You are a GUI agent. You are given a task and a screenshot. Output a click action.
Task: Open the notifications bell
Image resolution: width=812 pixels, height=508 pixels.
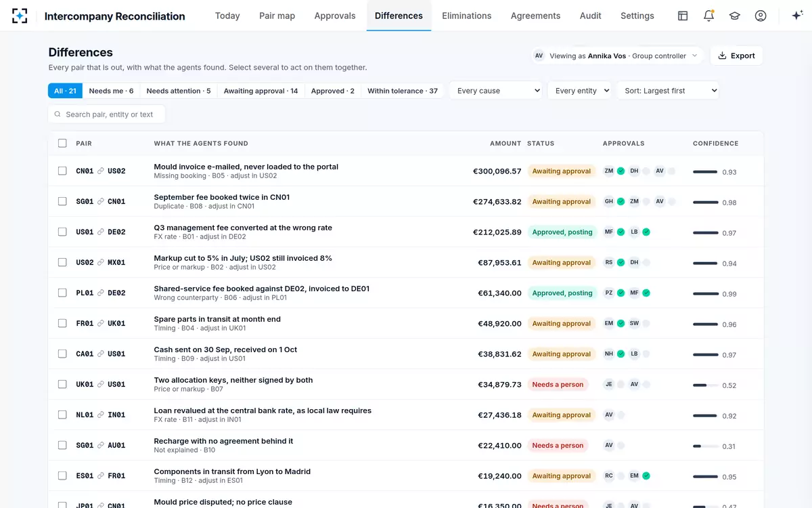[708, 16]
